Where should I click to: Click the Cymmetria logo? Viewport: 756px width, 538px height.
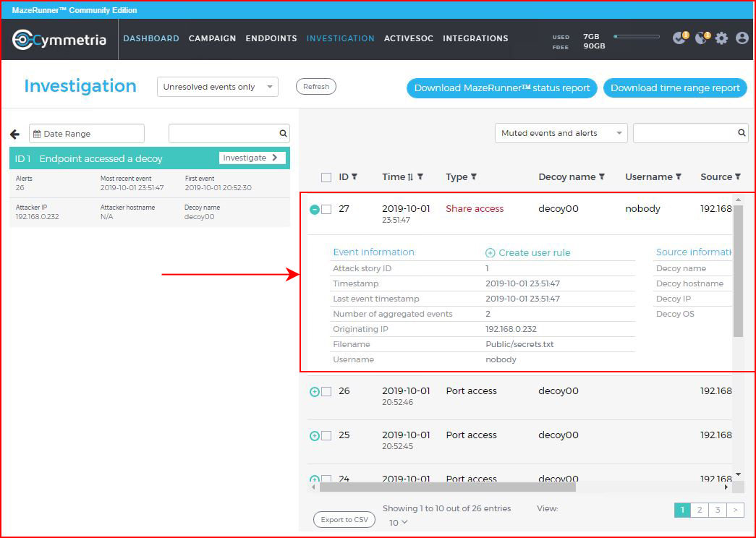59,40
